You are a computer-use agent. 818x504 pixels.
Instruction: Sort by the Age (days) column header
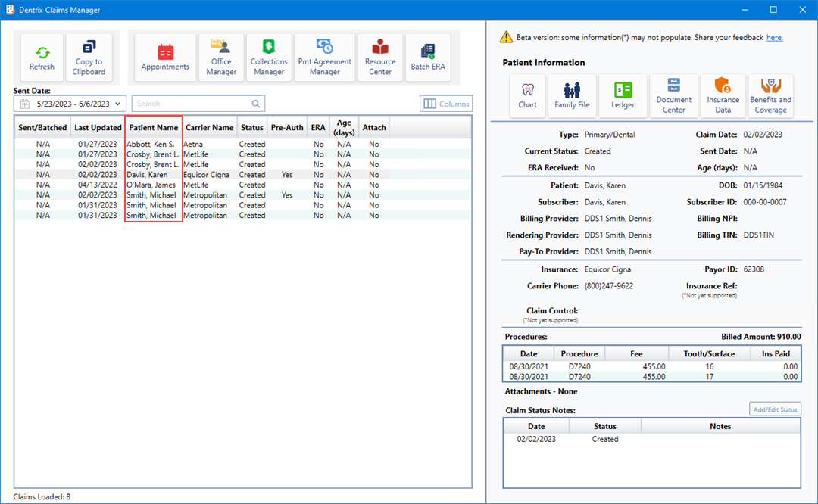[x=344, y=128]
